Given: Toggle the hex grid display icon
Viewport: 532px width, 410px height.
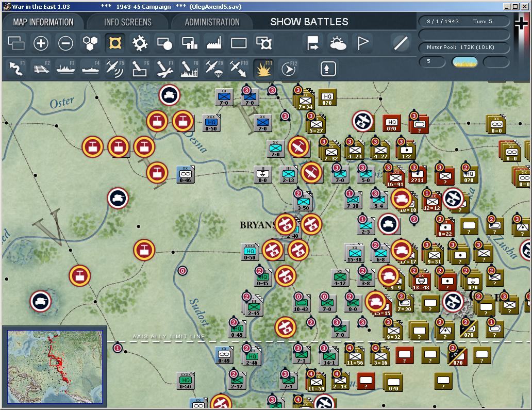Looking at the screenshot, I should coord(90,43).
